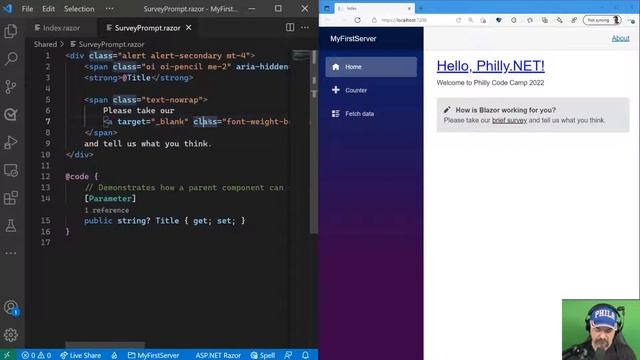
Task: Click the Hello, Philly.NET! heading link
Action: (490, 66)
